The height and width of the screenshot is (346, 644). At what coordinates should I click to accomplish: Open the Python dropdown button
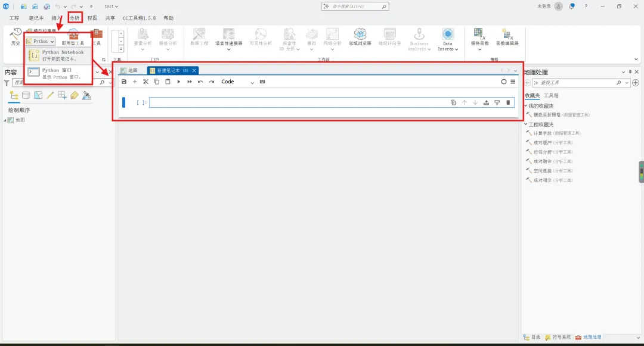(41, 42)
